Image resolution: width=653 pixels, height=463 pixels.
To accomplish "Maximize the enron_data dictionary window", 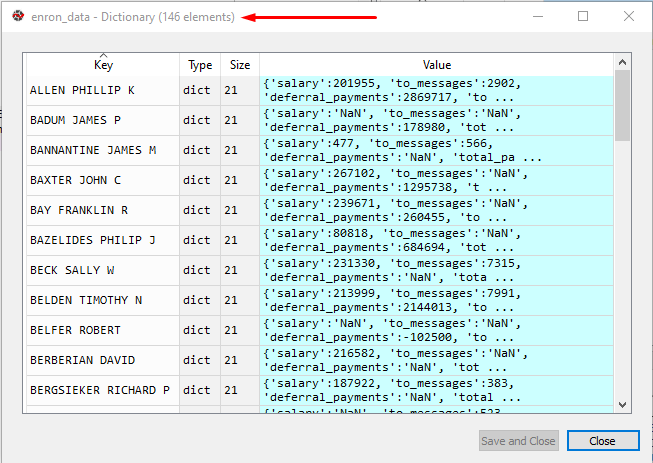I will pos(583,16).
